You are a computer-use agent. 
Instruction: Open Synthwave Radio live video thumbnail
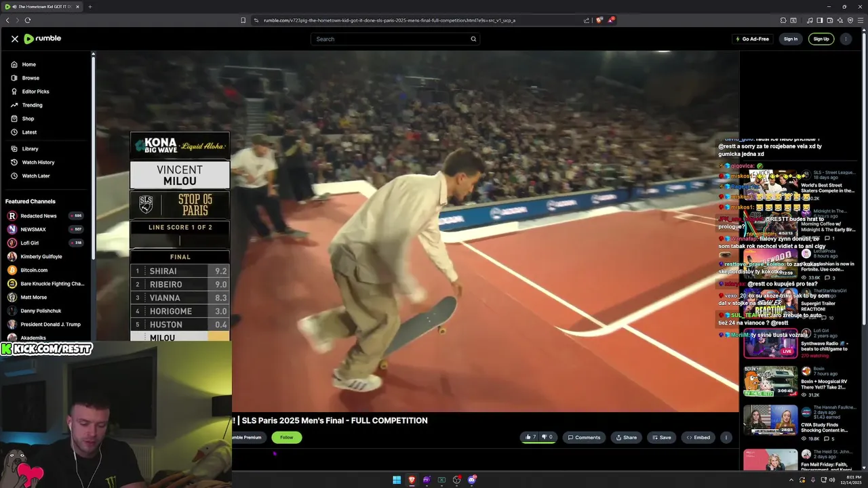770,343
